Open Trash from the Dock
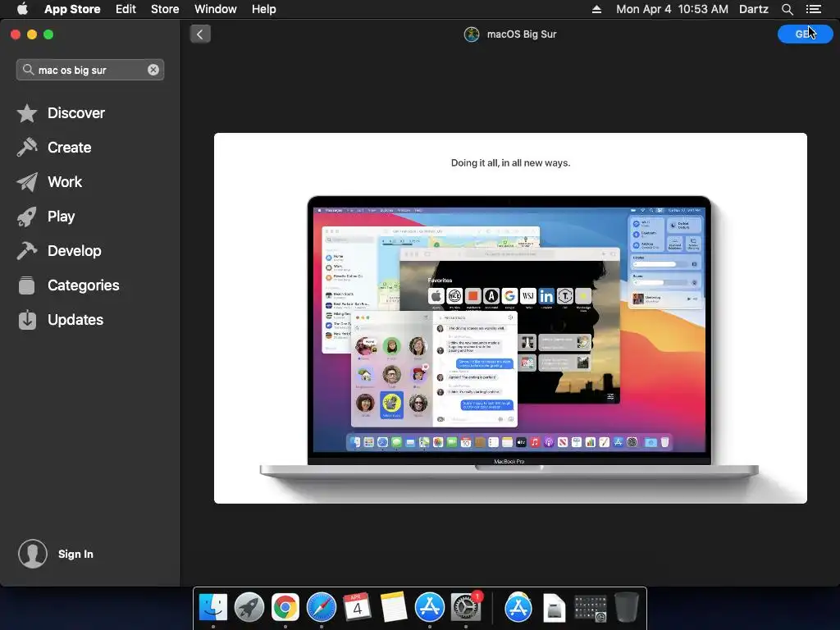Screen dimensions: 840x630 pyautogui.click(x=626, y=608)
